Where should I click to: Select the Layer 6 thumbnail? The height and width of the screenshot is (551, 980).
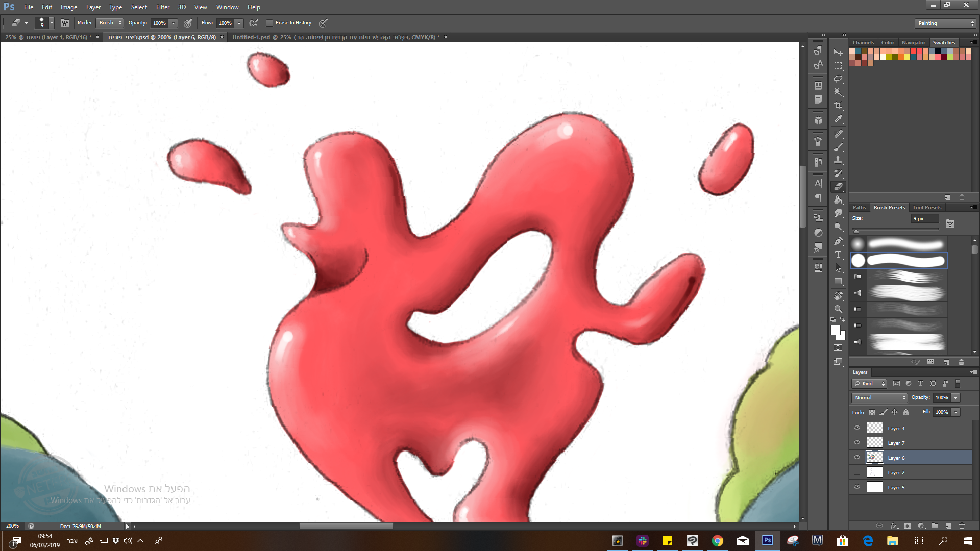pyautogui.click(x=874, y=458)
